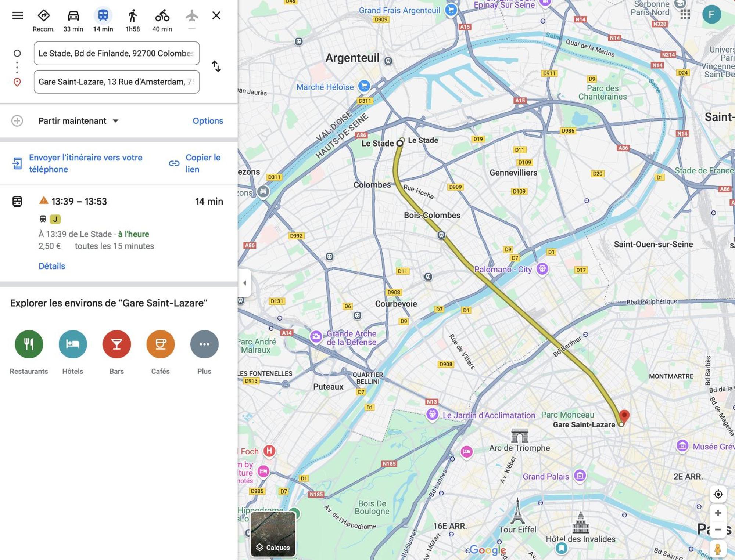Explore nearby Restaurants

coord(29,352)
